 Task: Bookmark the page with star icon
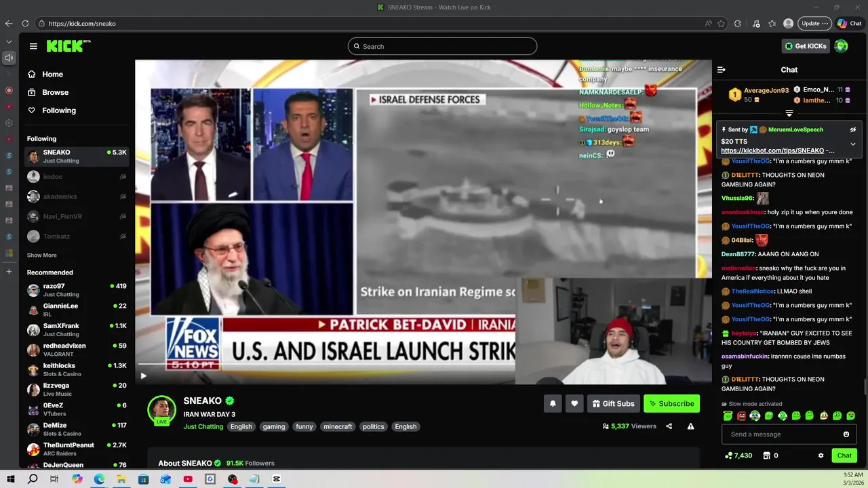[721, 23]
